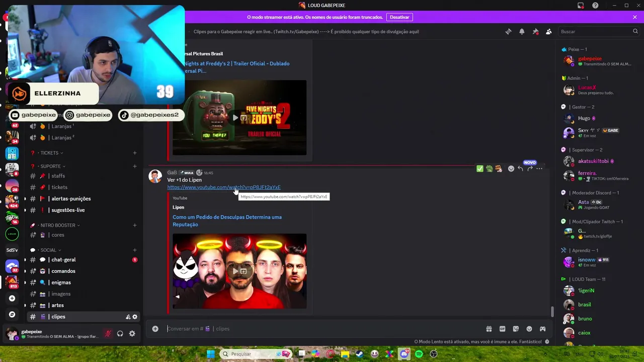This screenshot has width=644, height=362.
Task: Open the cores channel
Action: pyautogui.click(x=83, y=235)
